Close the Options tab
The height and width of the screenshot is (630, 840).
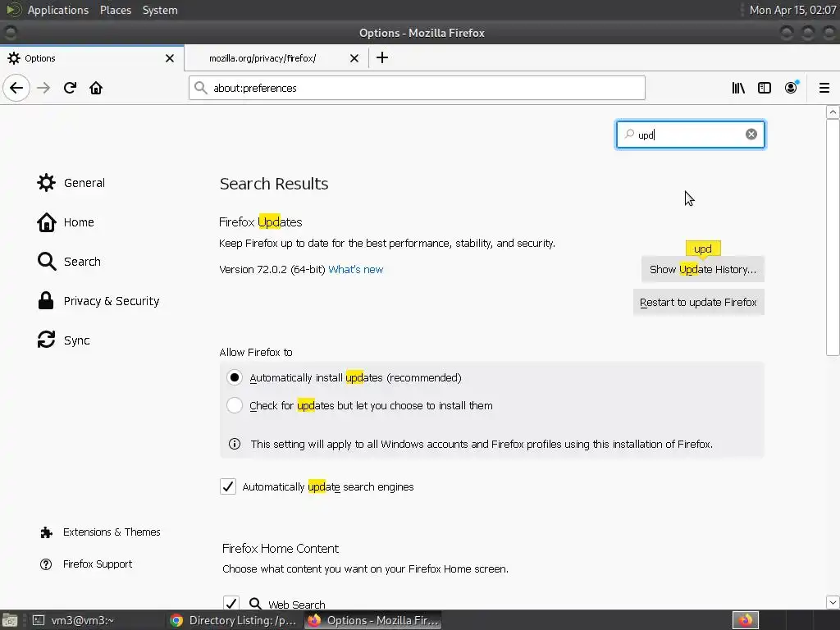pyautogui.click(x=170, y=58)
